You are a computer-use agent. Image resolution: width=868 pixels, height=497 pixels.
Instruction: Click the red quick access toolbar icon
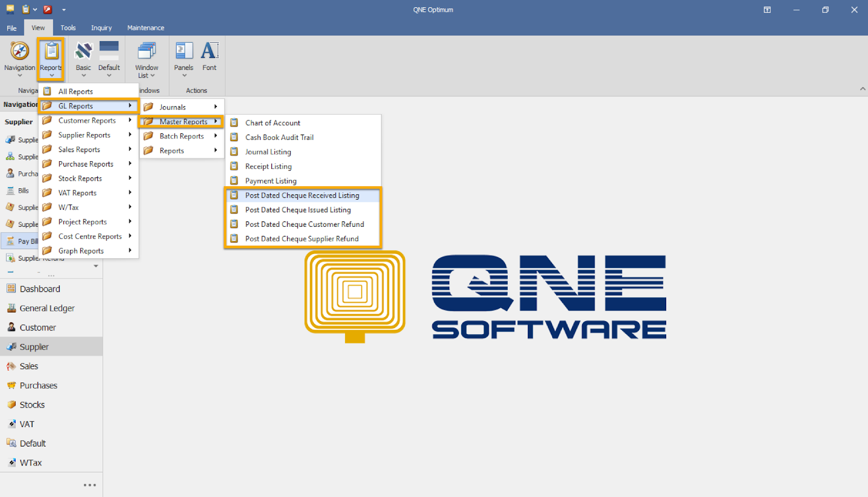click(48, 9)
